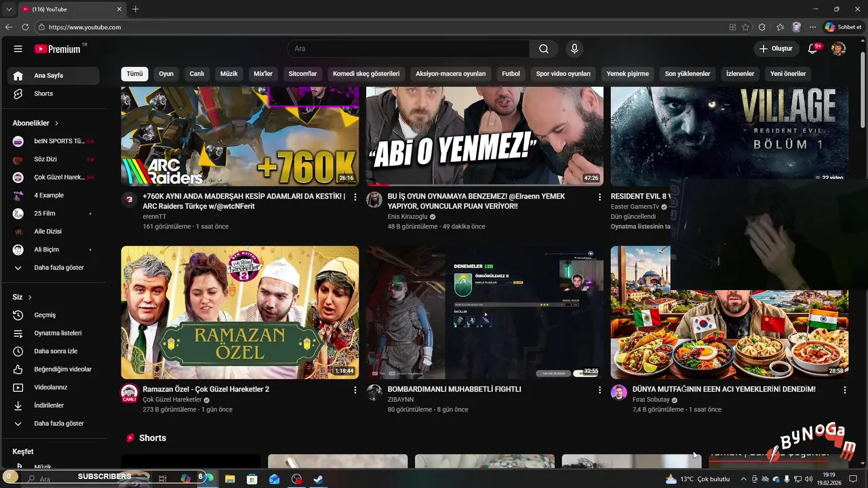Open File Explorer from the taskbar
The height and width of the screenshot is (488, 868).
pos(229,479)
